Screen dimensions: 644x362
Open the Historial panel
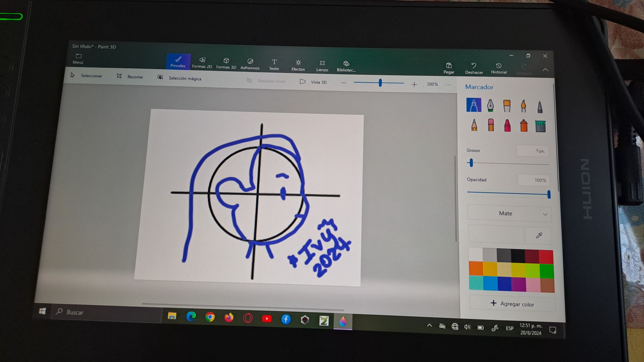pyautogui.click(x=499, y=68)
